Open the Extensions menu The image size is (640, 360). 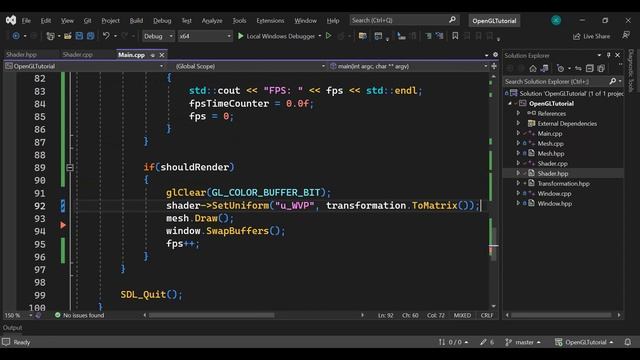(x=270, y=20)
